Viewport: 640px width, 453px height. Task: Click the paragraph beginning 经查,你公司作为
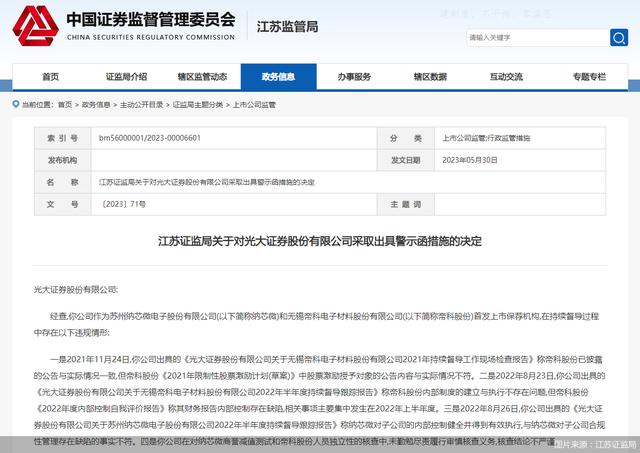(x=316, y=324)
